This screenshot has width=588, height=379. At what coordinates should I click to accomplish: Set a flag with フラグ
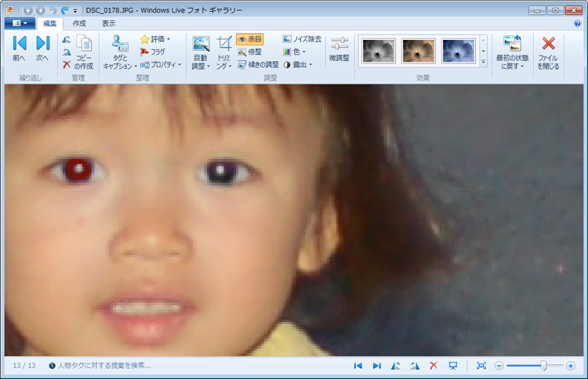[153, 52]
